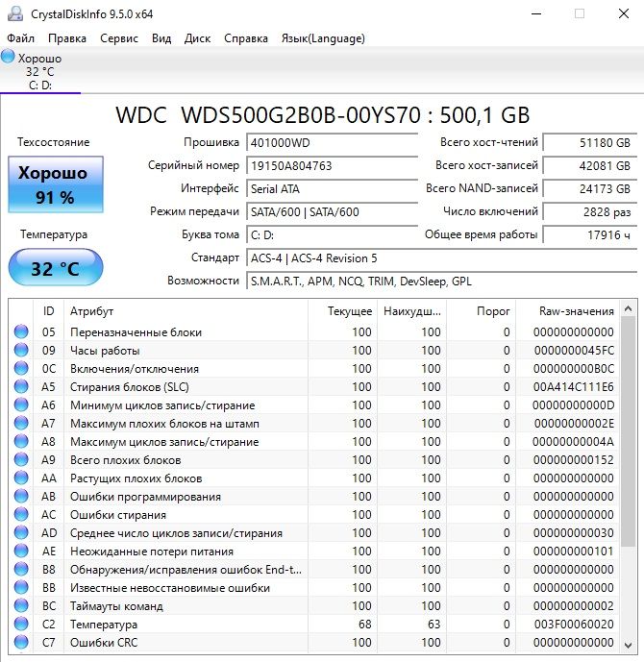644x662 pixels.
Task: Click the blue status orb beside Хорошо 32 °C
Action: (x=8, y=57)
